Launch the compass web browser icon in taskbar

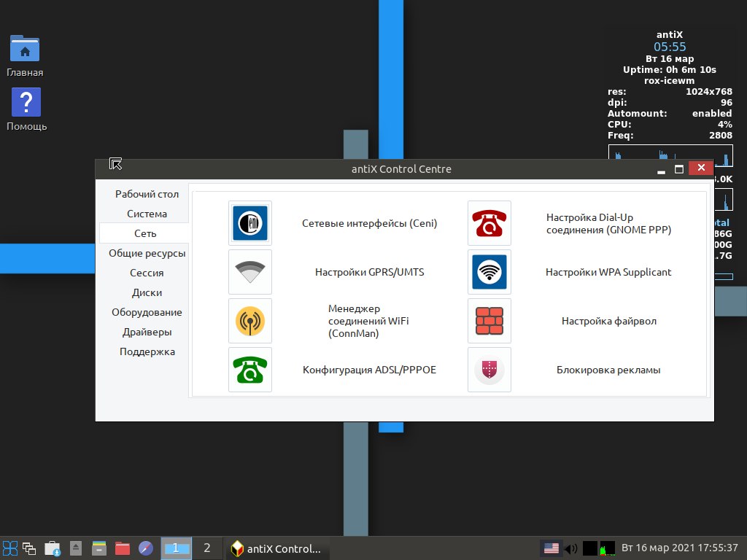coord(146,548)
